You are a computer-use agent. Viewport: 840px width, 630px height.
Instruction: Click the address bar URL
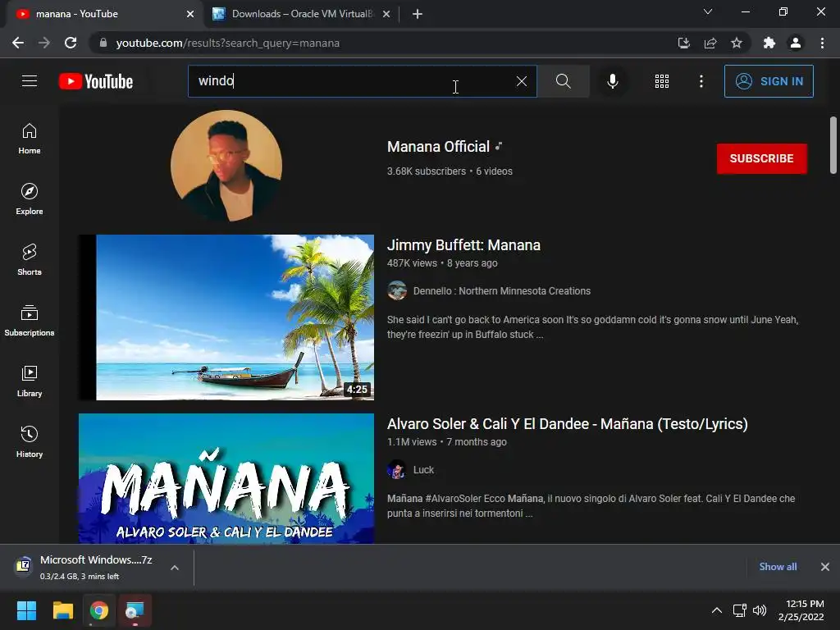pyautogui.click(x=228, y=43)
